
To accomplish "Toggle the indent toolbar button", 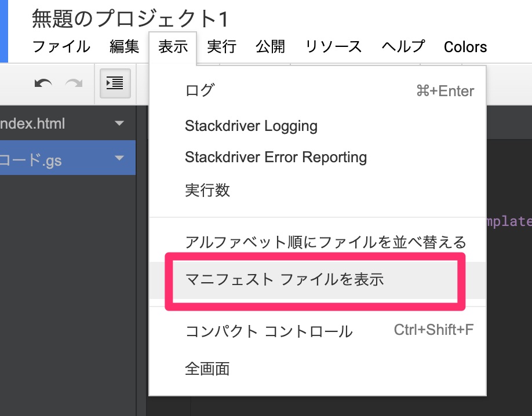I will 115,83.
